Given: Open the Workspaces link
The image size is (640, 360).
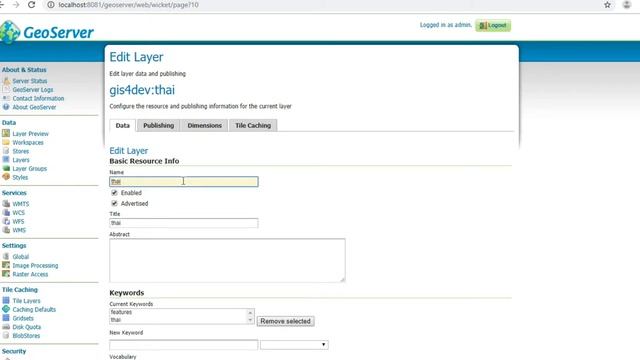Looking at the screenshot, I should pos(28,142).
